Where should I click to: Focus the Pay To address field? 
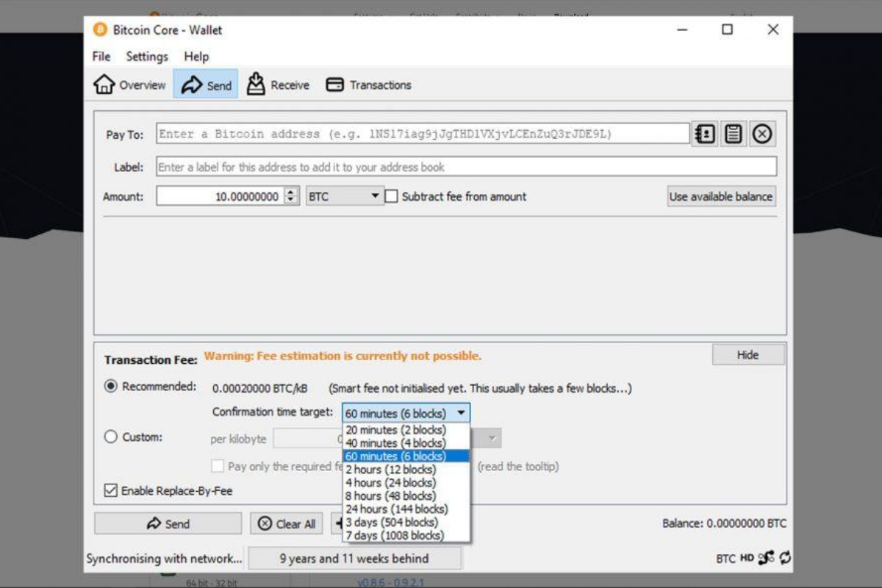click(x=423, y=134)
